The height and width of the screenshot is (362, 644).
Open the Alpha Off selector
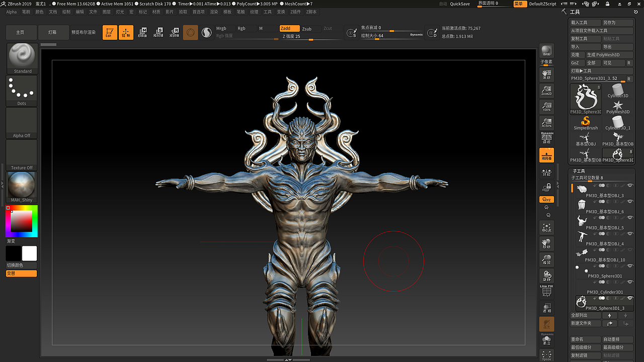(x=22, y=123)
